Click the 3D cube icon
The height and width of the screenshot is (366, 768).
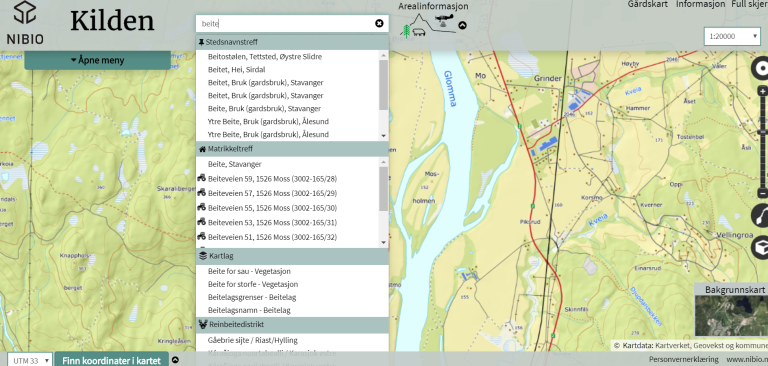pyautogui.click(x=760, y=247)
